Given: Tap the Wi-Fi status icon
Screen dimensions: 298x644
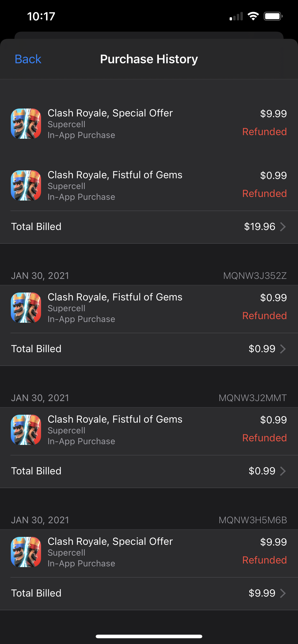Looking at the screenshot, I should click(253, 17).
